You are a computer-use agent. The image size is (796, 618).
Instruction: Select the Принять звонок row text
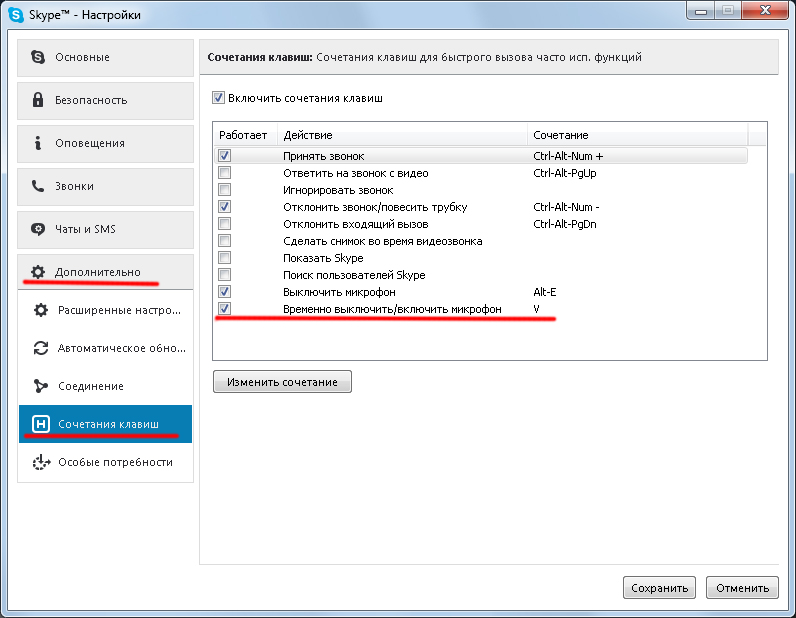tap(323, 156)
